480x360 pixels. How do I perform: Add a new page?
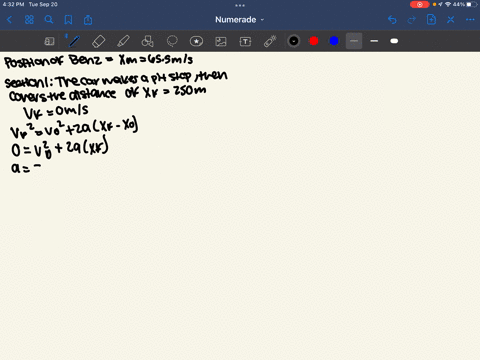(431, 20)
